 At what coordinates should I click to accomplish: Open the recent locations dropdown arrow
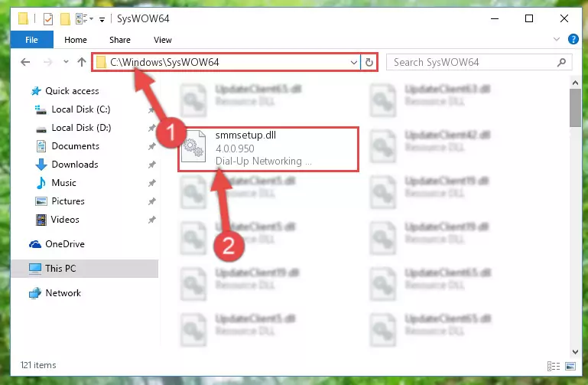tap(66, 61)
